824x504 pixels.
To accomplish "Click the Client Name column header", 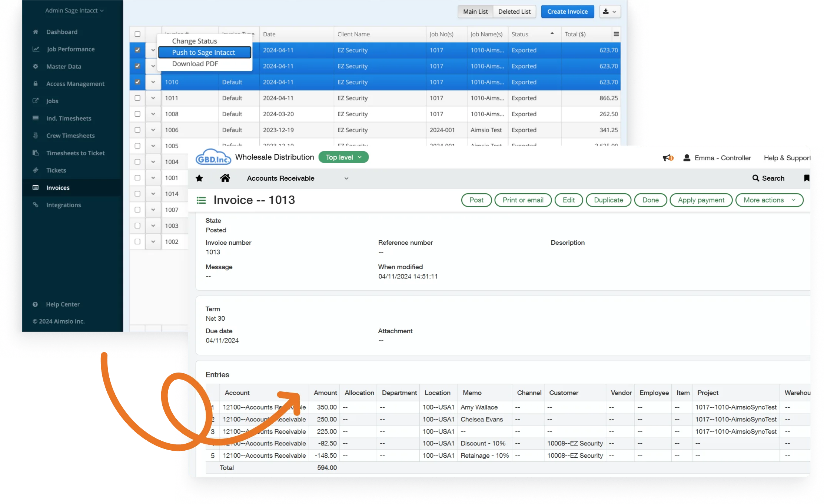I will pyautogui.click(x=353, y=34).
